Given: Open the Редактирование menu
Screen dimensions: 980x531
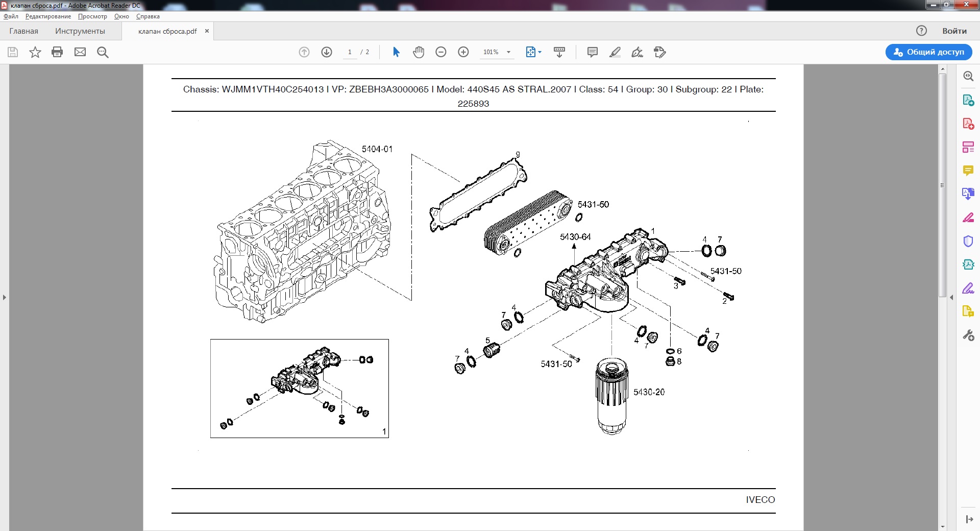Looking at the screenshot, I should (48, 16).
